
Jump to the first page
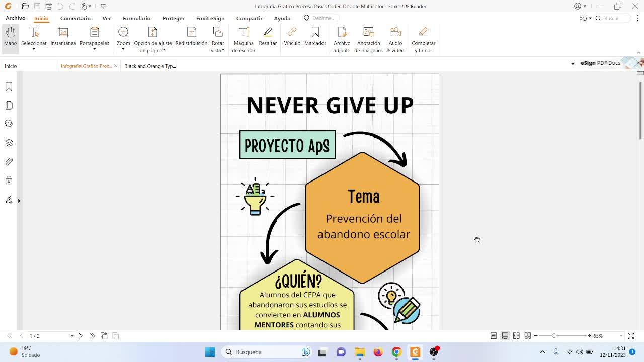tap(10, 336)
